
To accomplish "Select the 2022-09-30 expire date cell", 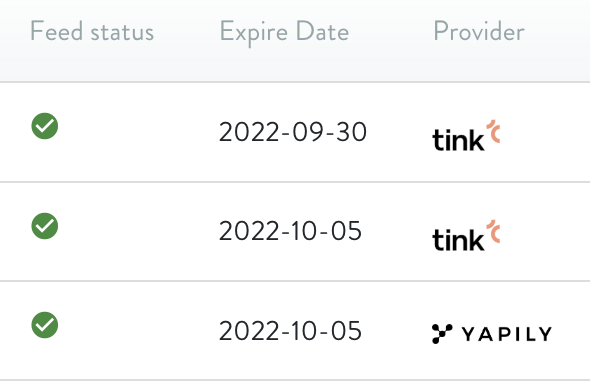I will 293,132.
